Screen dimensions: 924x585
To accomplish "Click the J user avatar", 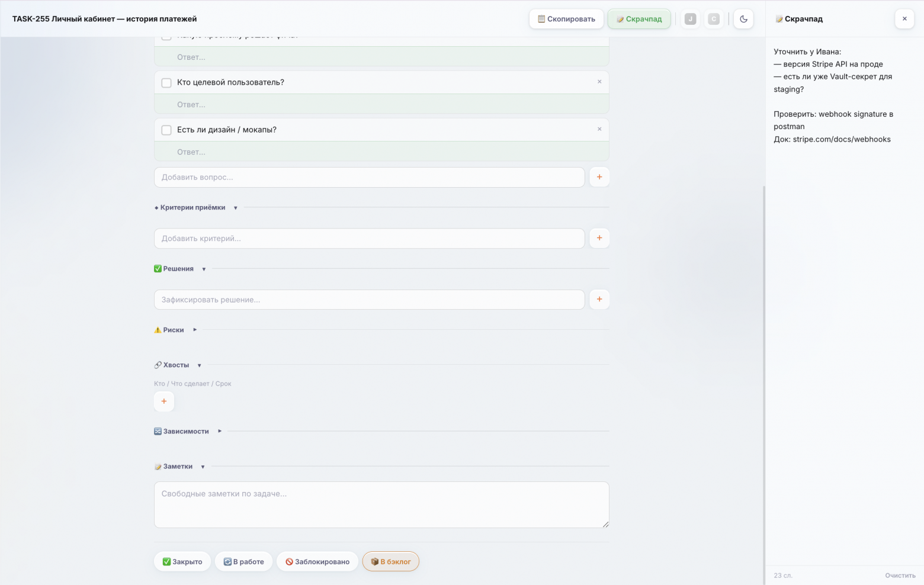I will [690, 19].
